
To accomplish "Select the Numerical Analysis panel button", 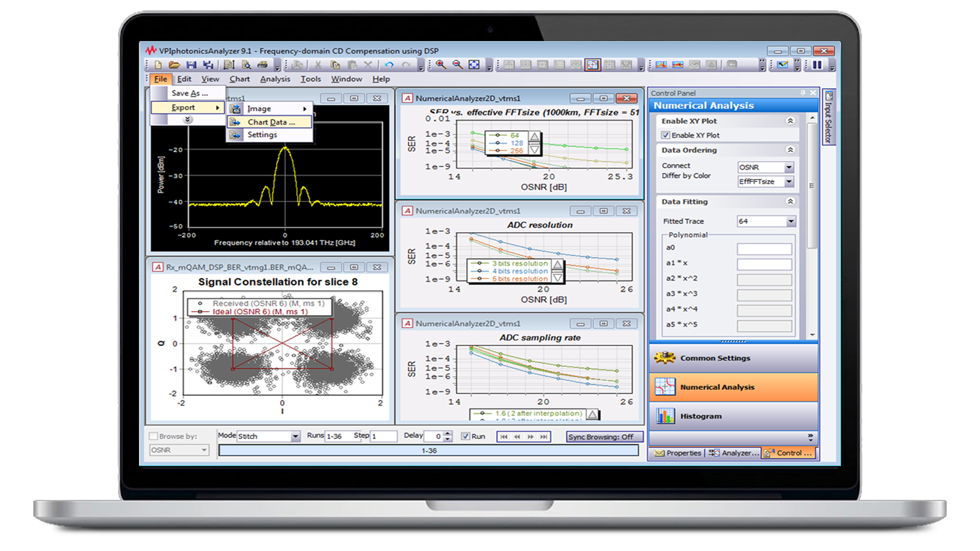I will (733, 388).
